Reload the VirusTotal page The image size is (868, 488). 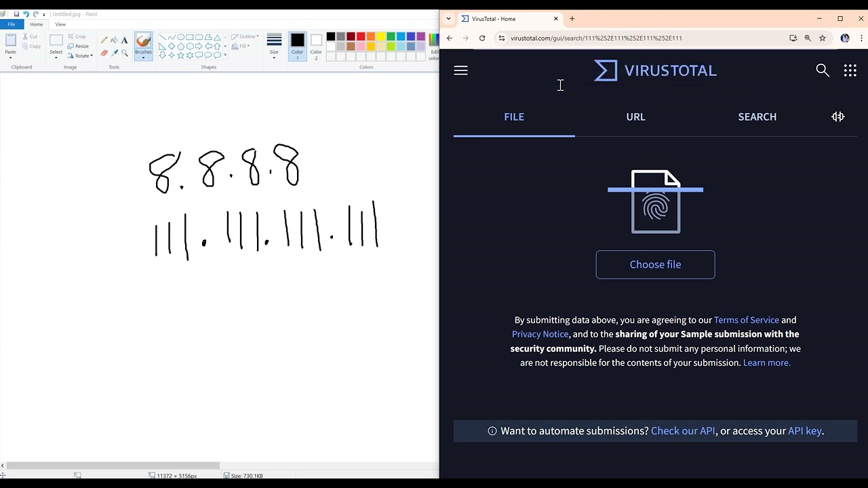coord(482,38)
